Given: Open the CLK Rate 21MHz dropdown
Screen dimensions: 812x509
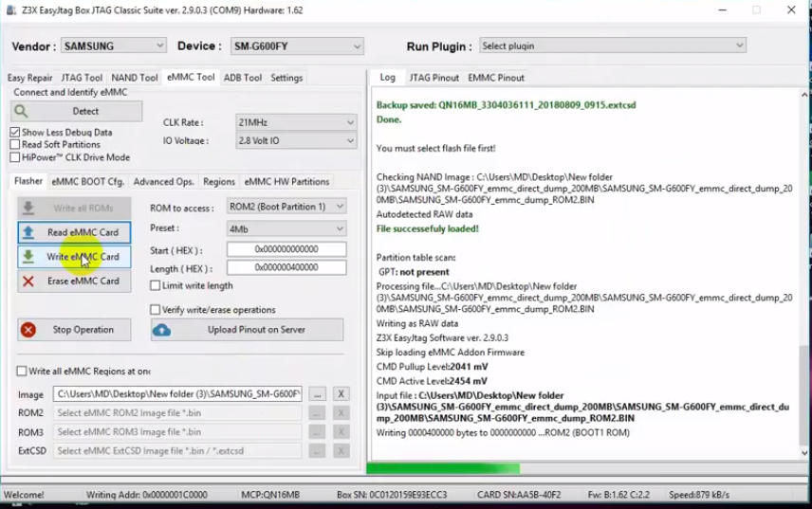Looking at the screenshot, I should (296, 122).
